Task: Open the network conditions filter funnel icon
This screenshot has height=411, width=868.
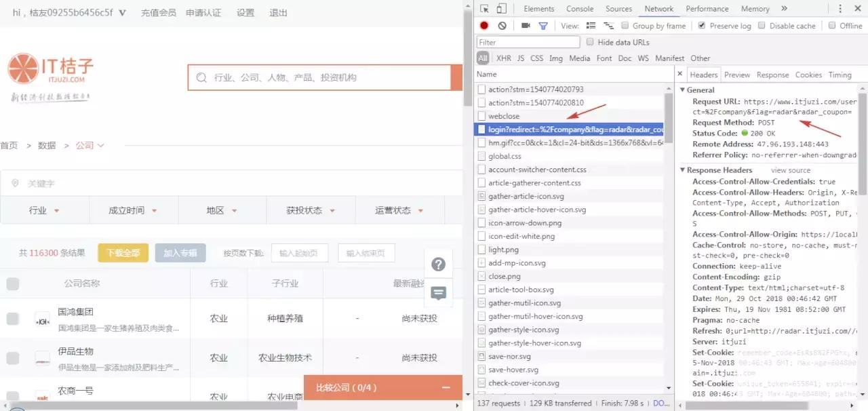Action: [543, 25]
